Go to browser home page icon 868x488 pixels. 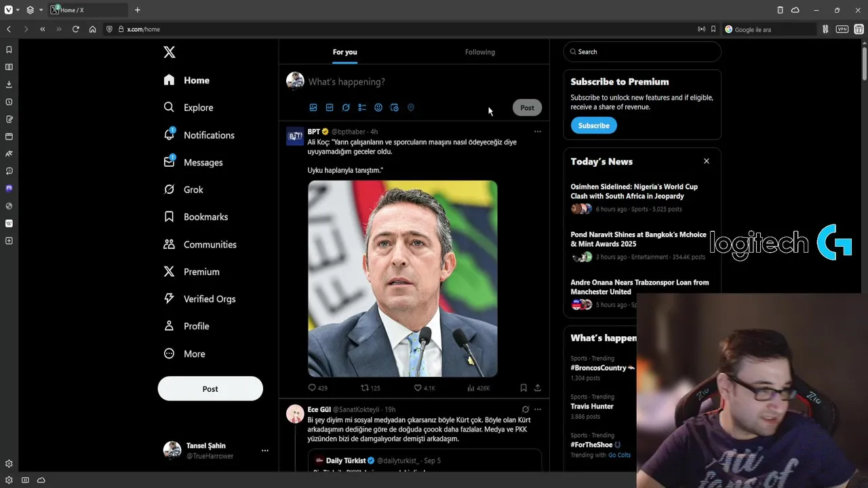tap(93, 29)
